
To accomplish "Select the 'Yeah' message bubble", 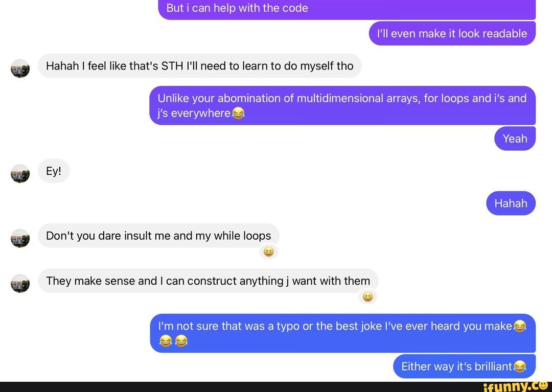I will pyautogui.click(x=515, y=139).
